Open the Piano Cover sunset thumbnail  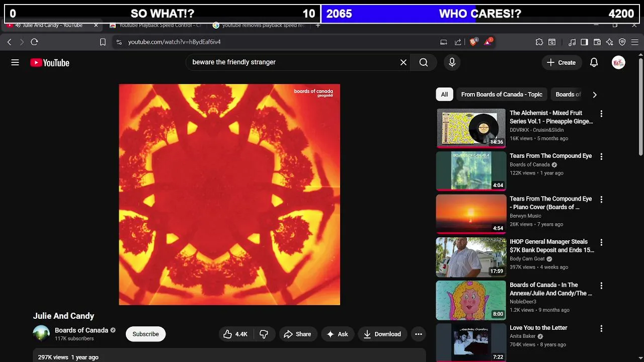click(471, 214)
